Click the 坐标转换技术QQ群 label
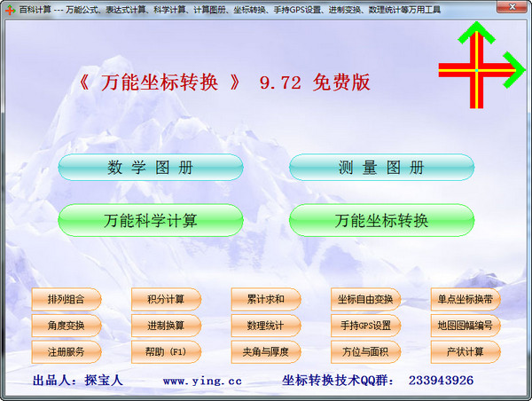 (x=338, y=381)
